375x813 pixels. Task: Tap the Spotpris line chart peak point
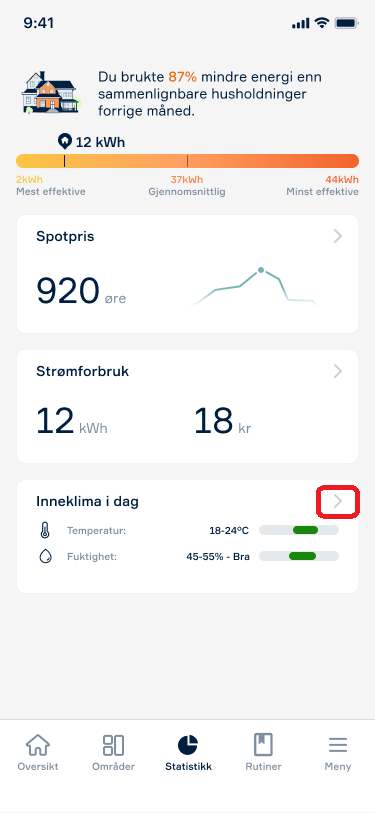point(261,270)
